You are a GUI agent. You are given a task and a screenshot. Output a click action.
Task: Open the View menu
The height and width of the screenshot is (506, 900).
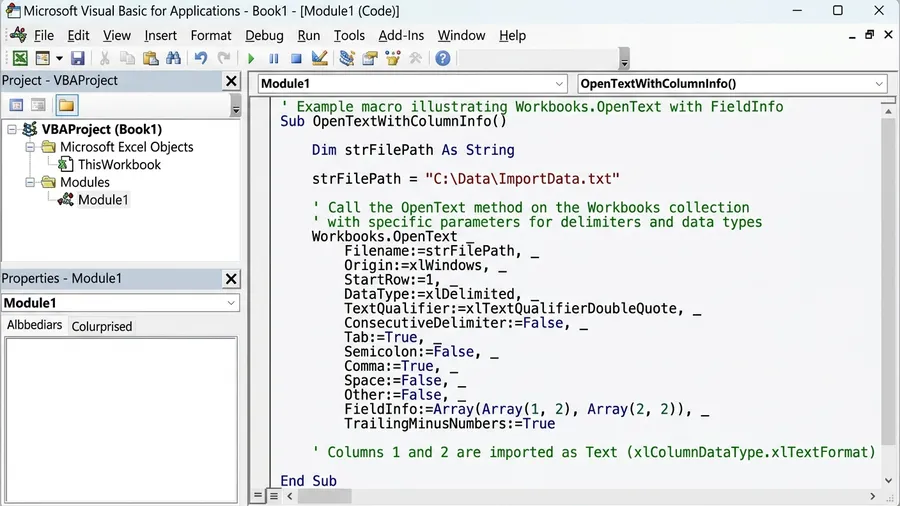[x=117, y=36]
